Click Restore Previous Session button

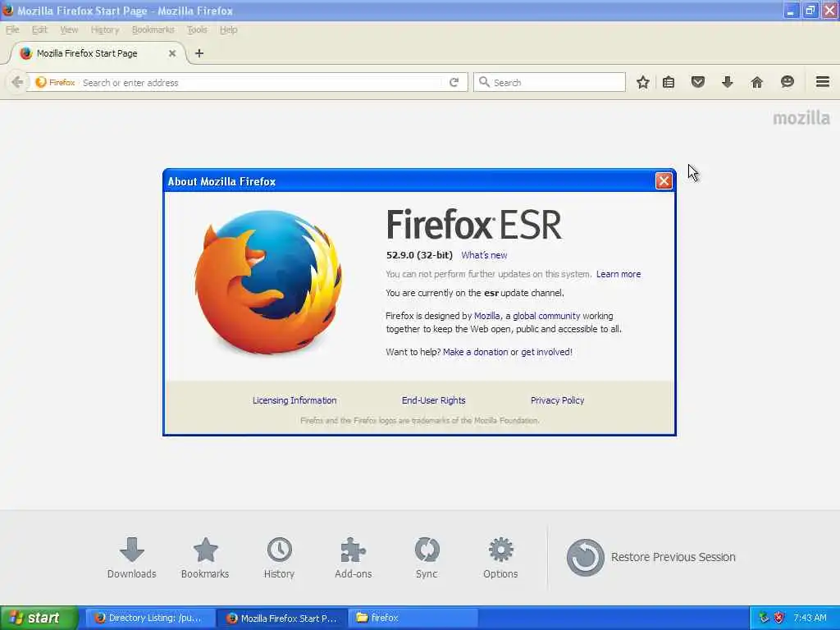(651, 557)
